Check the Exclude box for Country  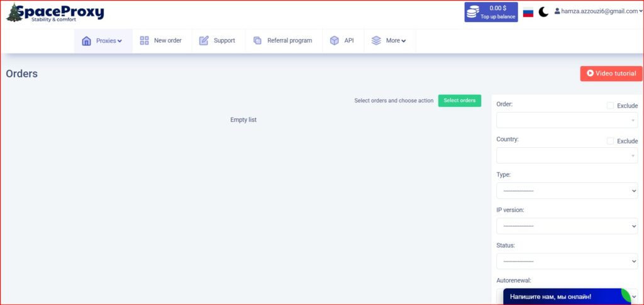[610, 141]
